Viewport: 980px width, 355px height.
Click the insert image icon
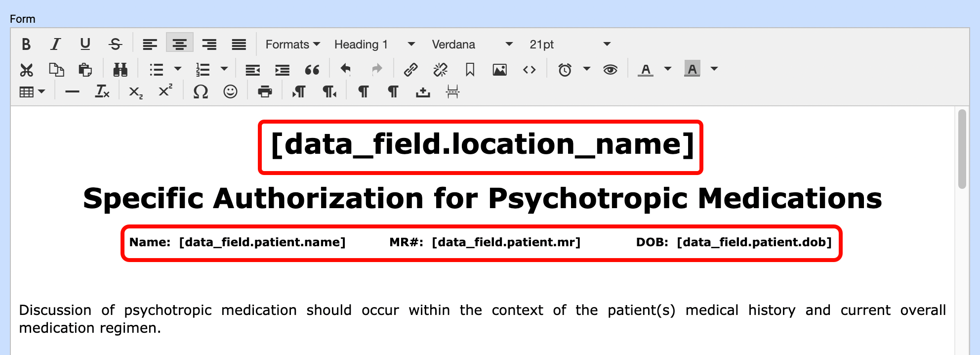[499, 70]
